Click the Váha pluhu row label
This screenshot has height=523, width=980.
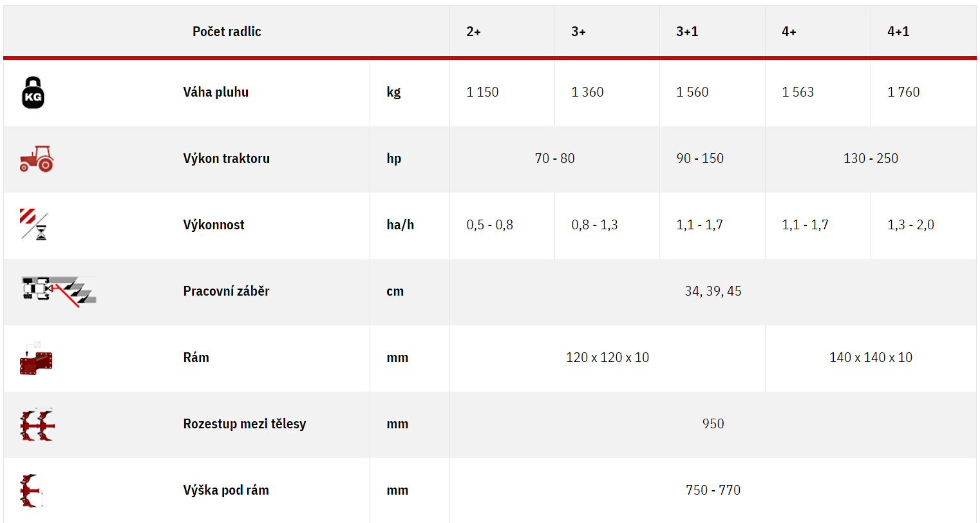[216, 92]
